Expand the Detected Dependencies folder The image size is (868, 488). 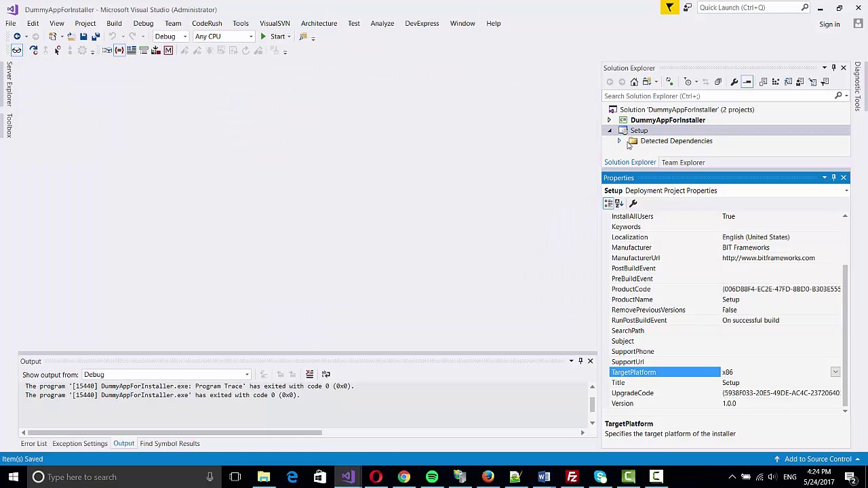coord(619,141)
